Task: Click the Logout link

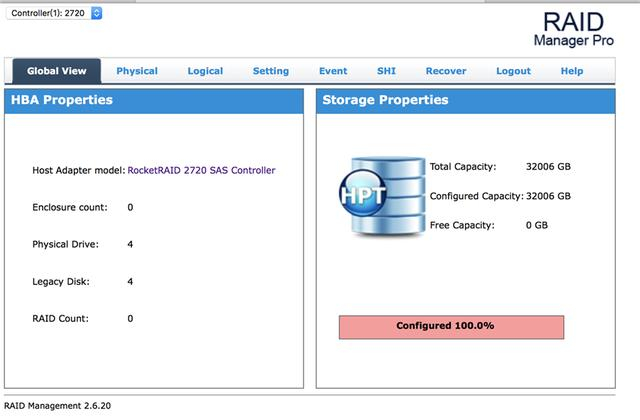Action: click(513, 71)
